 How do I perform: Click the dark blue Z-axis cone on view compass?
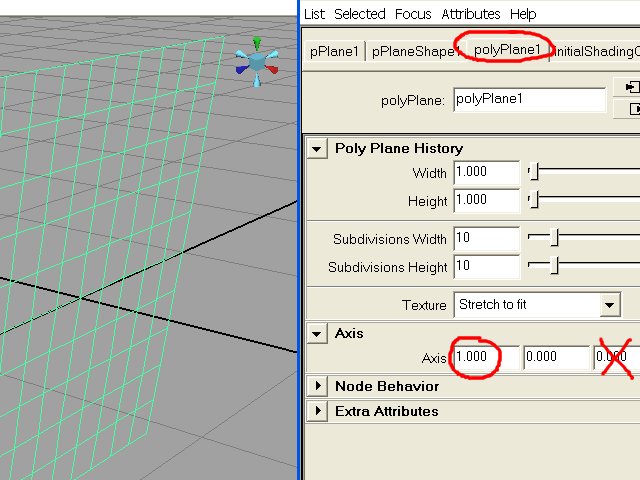pos(241,70)
